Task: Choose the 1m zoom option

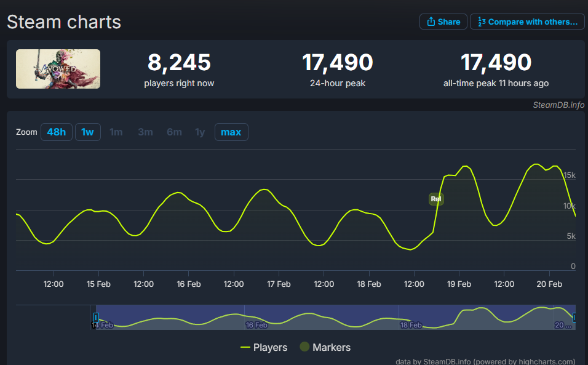Action: (x=116, y=132)
